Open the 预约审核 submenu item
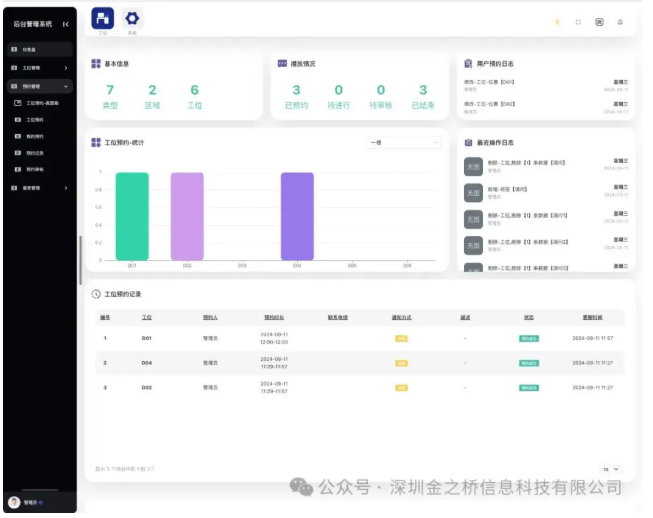 [x=35, y=169]
